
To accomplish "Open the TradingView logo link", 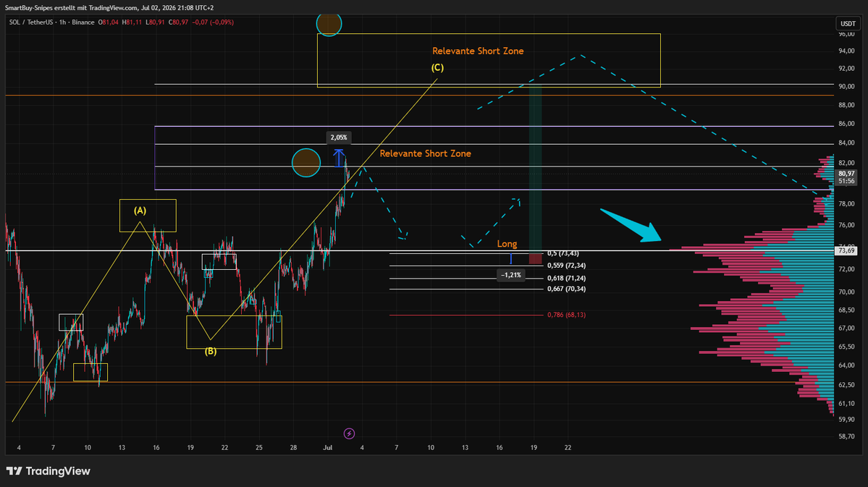I will tap(49, 471).
